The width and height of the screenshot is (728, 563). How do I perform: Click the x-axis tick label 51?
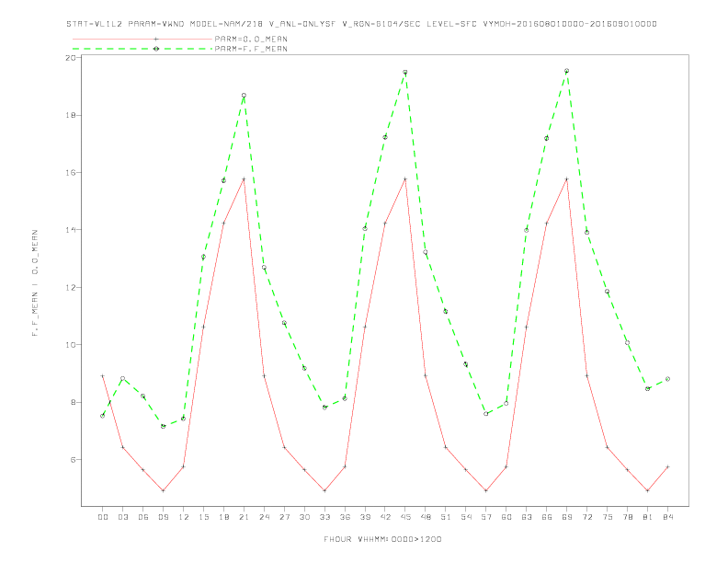tap(446, 517)
